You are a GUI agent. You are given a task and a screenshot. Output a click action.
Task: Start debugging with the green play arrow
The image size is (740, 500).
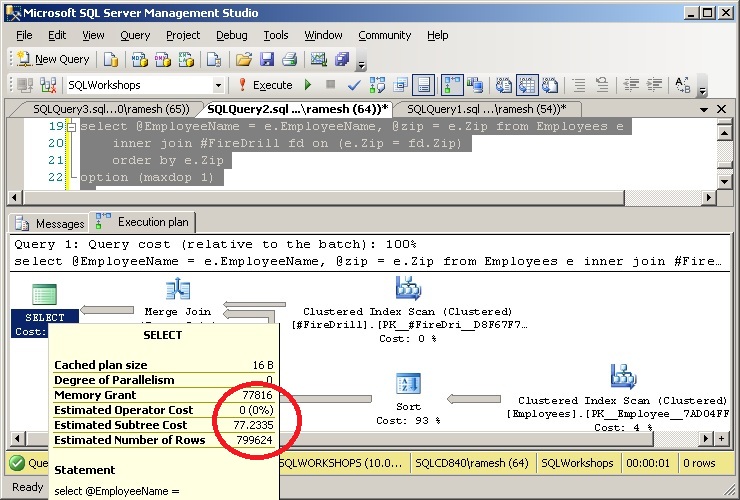308,85
